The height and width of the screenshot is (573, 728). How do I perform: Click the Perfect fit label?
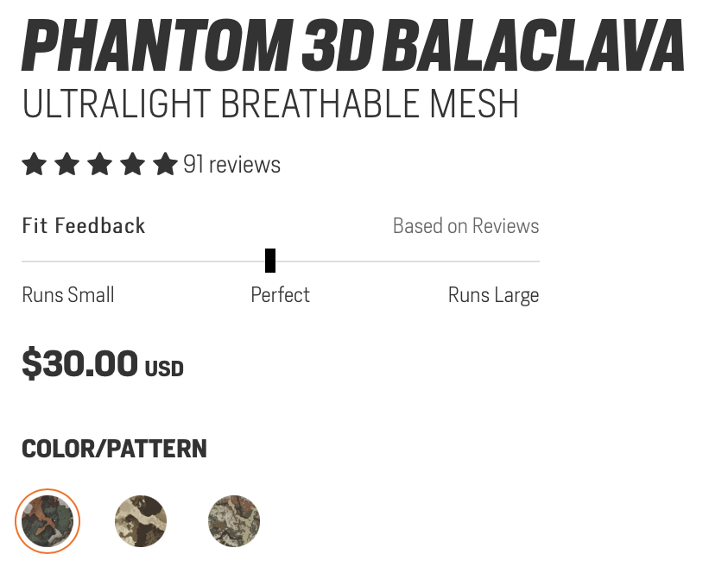coord(280,295)
